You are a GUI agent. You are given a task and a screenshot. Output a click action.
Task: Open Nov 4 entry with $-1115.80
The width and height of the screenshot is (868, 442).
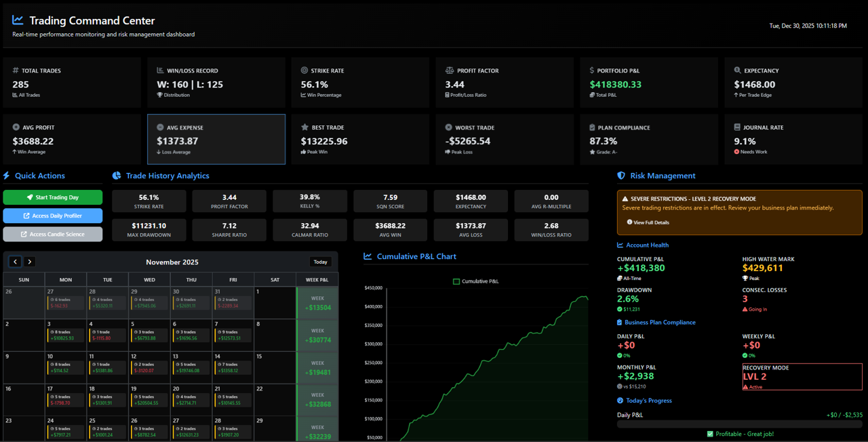(107, 335)
